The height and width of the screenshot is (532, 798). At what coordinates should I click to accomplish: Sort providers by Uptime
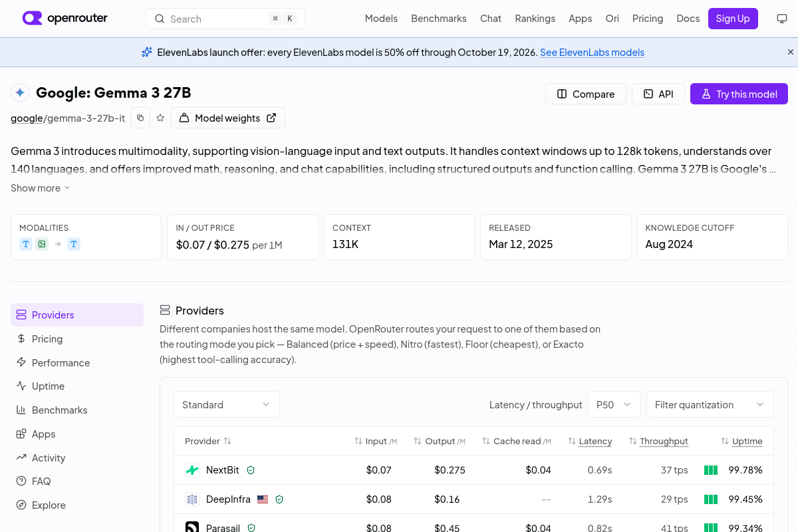click(x=741, y=441)
